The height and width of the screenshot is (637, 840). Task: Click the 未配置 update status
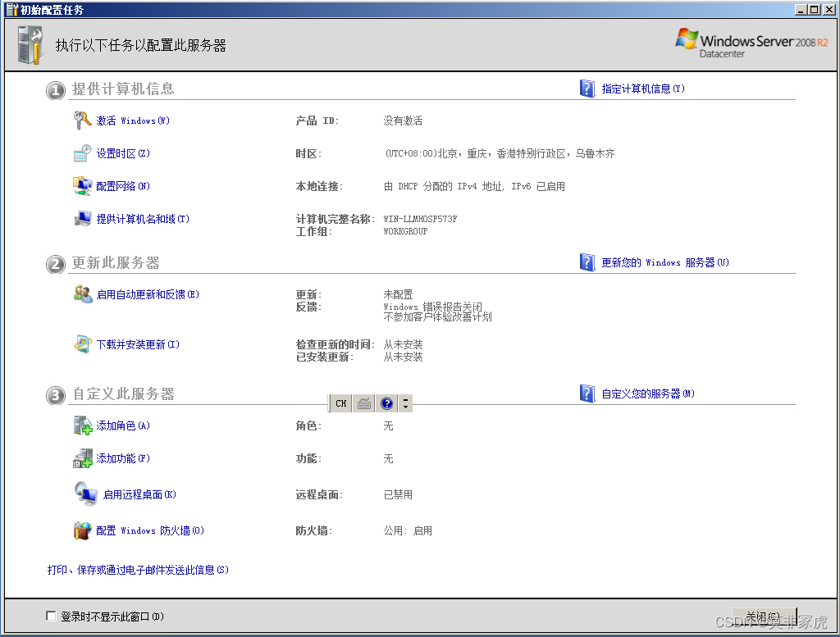point(398,294)
